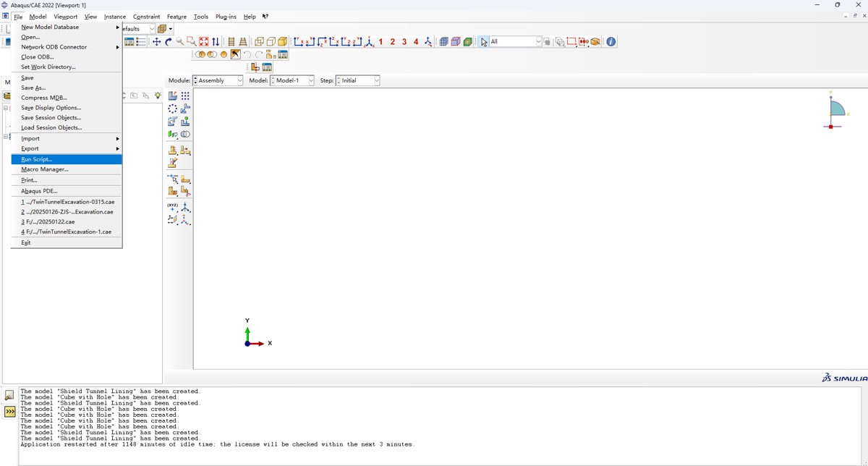Expand the Network ODB Connector submenu
The width and height of the screenshot is (868, 466).
(67, 47)
